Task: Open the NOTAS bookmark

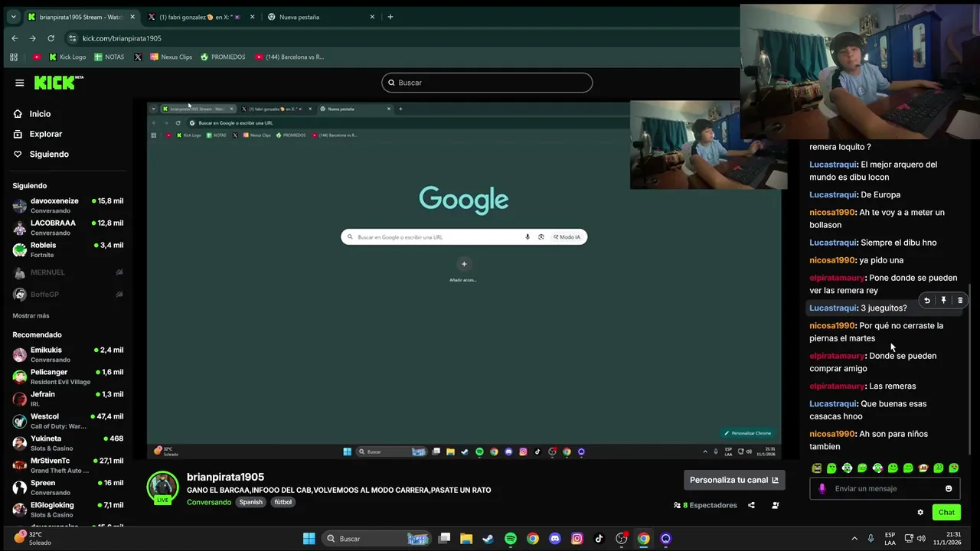Action: pos(109,57)
